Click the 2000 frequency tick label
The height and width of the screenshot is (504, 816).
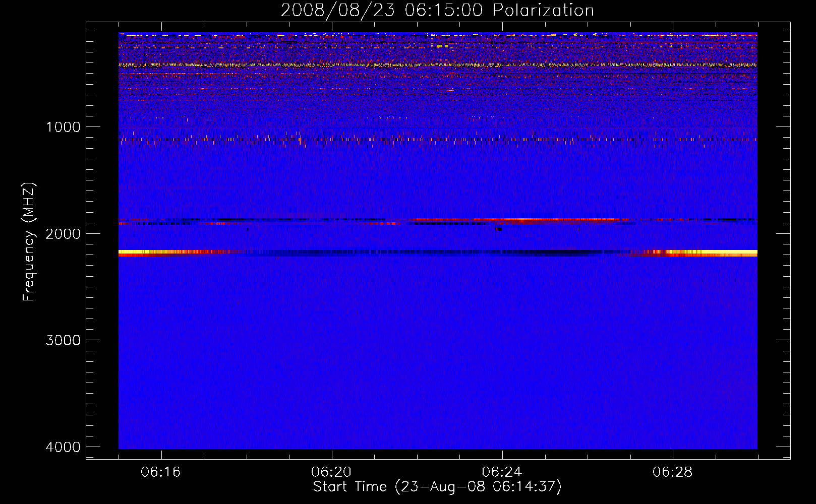coord(63,234)
